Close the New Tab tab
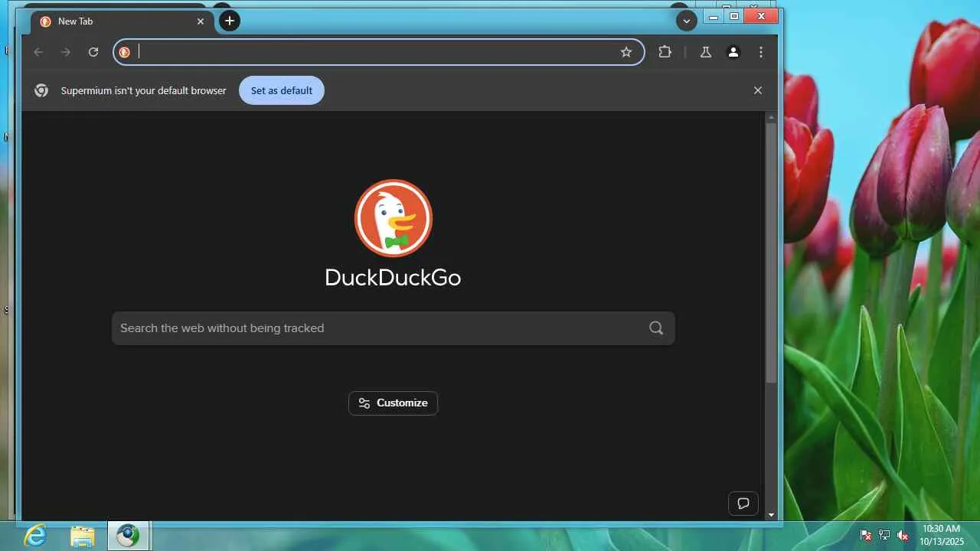The height and width of the screenshot is (551, 980). pos(201,21)
